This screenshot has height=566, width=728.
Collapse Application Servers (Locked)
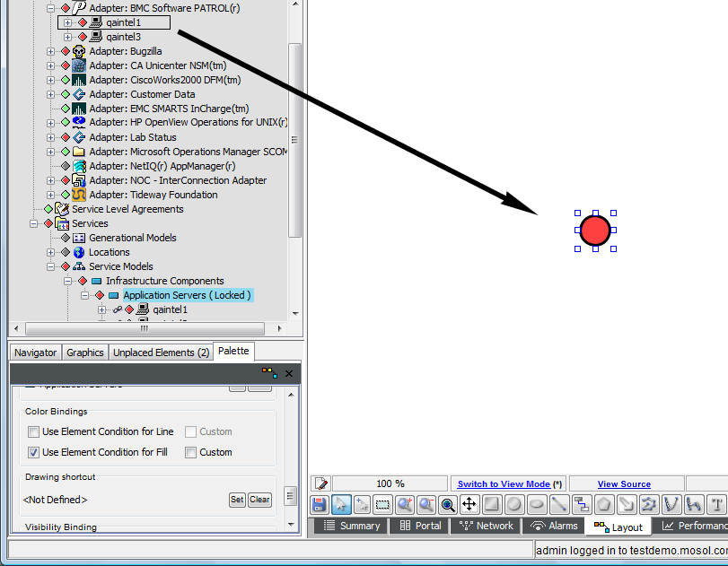[84, 295]
